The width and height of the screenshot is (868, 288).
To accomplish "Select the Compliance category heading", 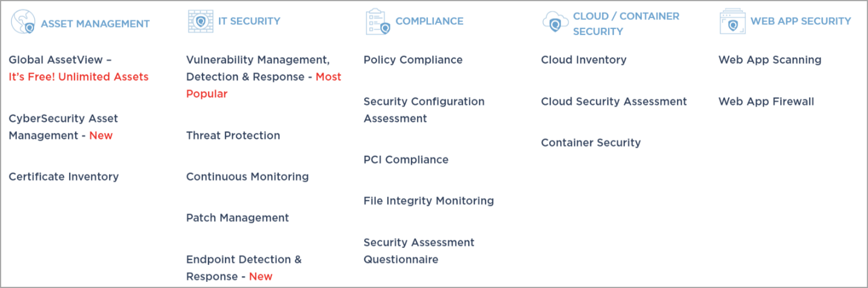I will 429,21.
